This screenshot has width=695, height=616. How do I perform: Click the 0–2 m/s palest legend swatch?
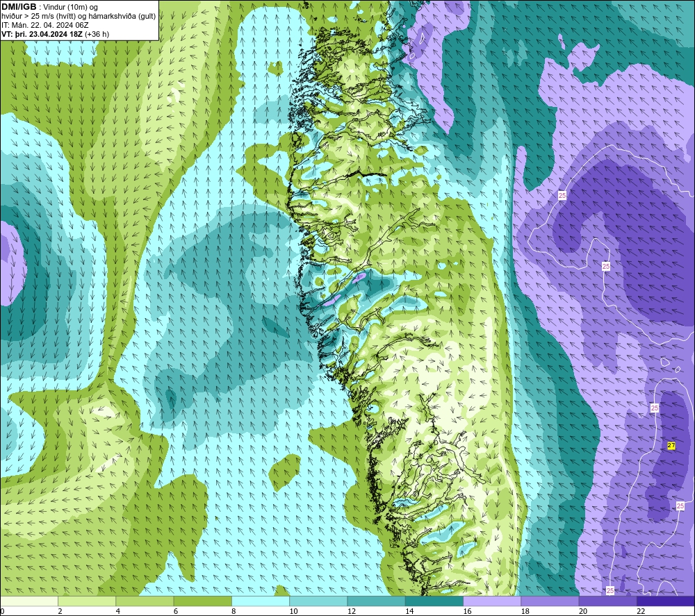pyautogui.click(x=29, y=601)
